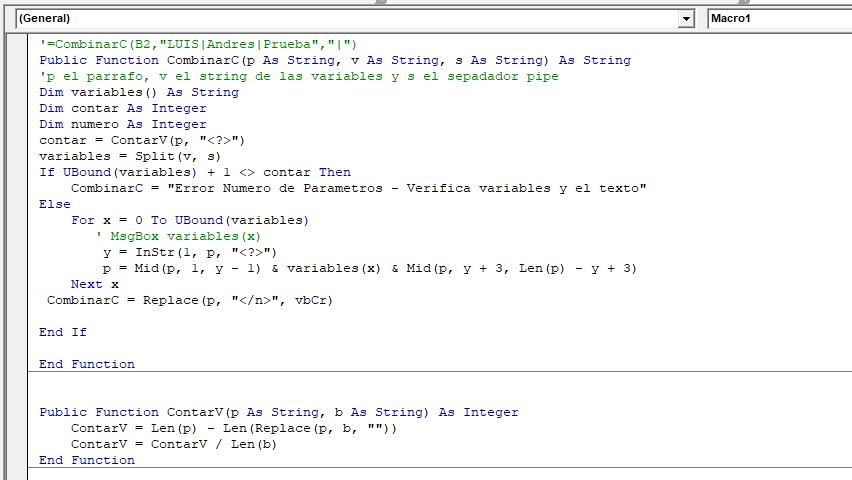
Task: Click the For x = 0 To UBound line
Action: 190,220
